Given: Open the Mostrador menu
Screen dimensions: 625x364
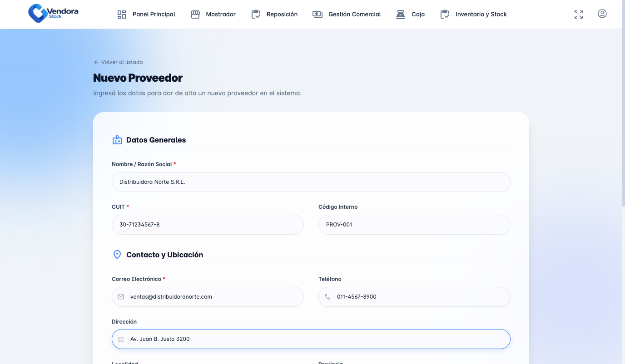Looking at the screenshot, I should [213, 15].
